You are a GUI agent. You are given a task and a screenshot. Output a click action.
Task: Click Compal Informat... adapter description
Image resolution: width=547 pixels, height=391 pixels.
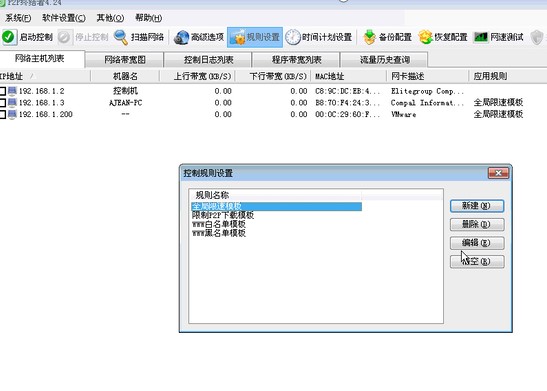click(427, 103)
